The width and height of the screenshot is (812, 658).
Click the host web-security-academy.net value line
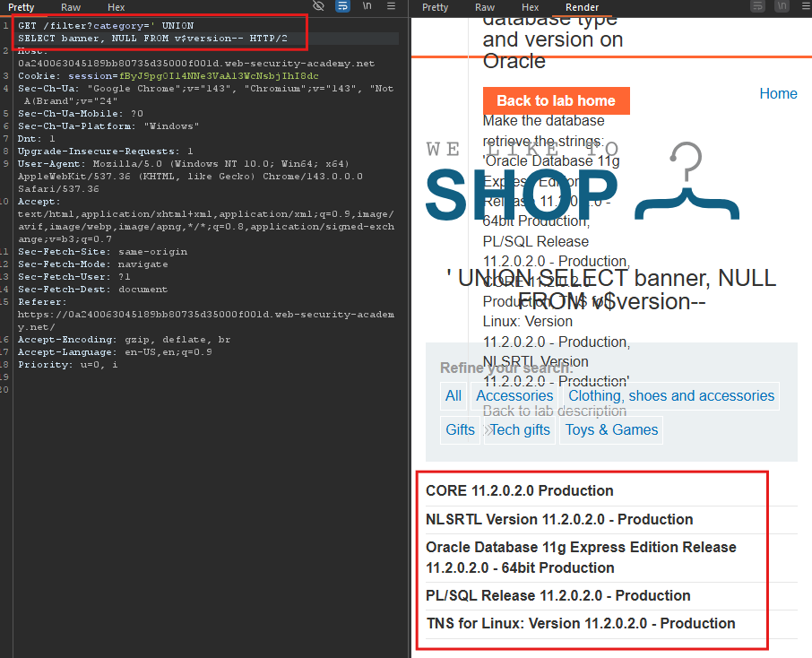196,64
